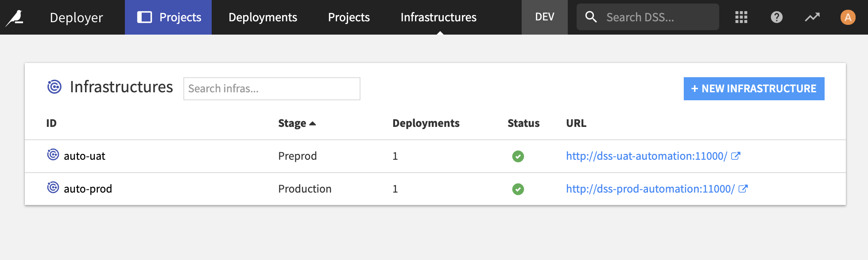
Task: Click the auto-prod infrastructure icon
Action: 53,187
